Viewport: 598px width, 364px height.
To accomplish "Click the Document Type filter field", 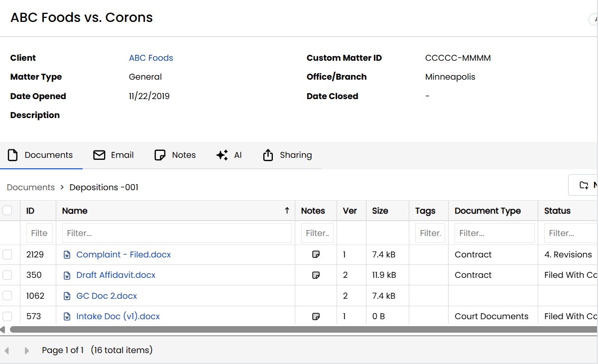I will pos(494,233).
